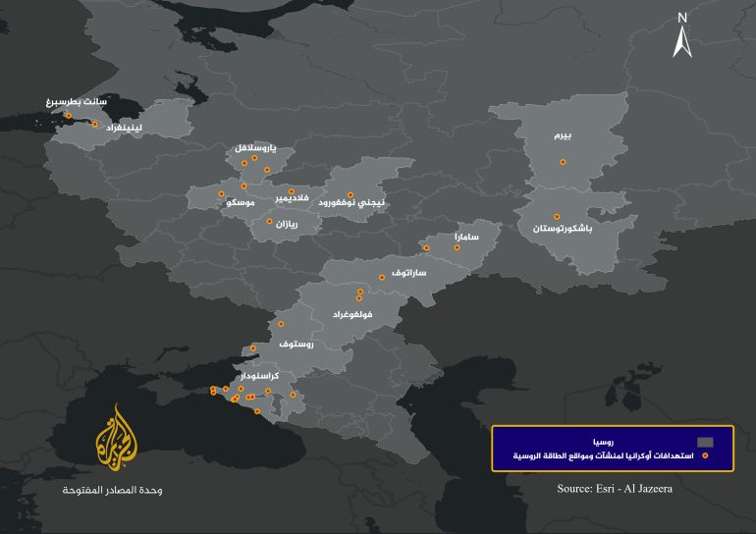Click the orange dot symbol in the legend
This screenshot has height=534, width=756.
coord(705,455)
